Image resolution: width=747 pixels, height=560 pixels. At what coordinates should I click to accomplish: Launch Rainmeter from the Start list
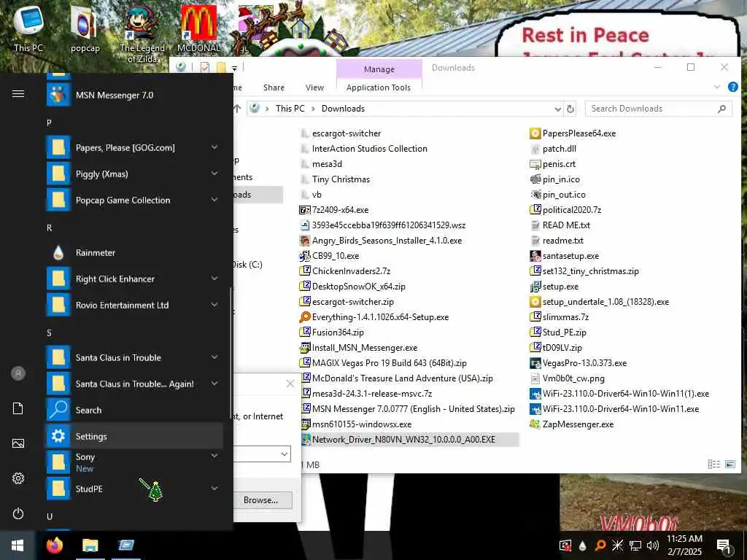coord(134,252)
